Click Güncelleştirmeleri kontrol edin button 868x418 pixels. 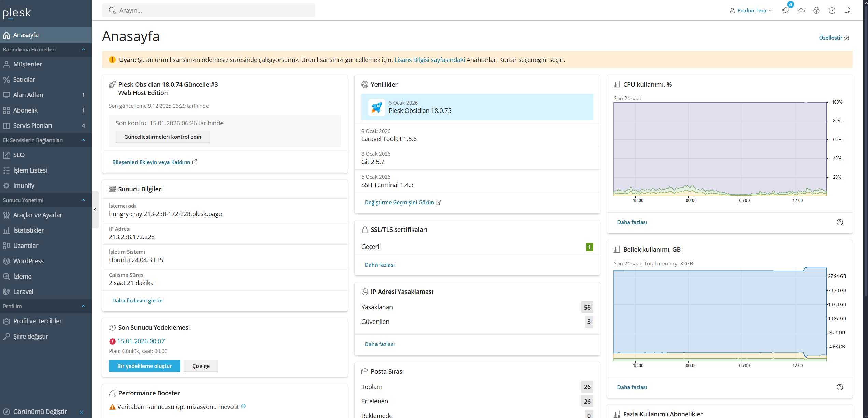point(162,137)
